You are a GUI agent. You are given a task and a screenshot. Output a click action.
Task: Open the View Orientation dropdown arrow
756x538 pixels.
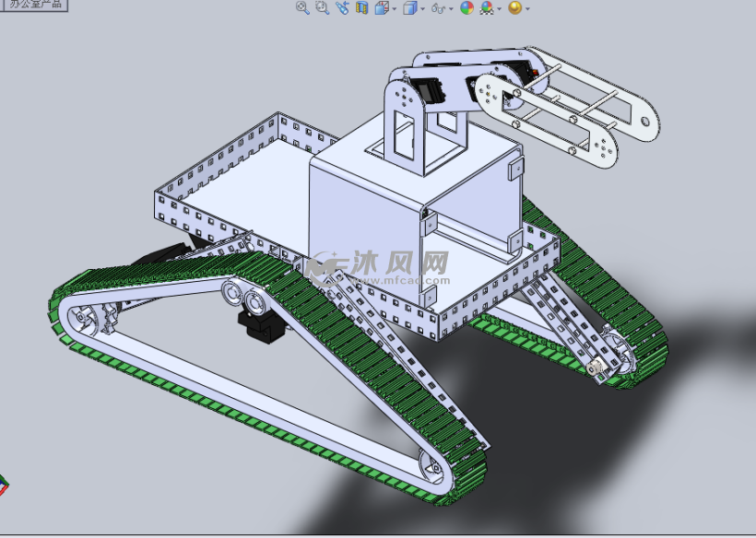[x=422, y=9]
